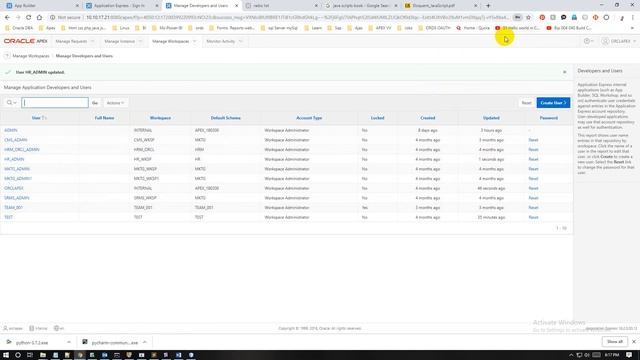Open the ORCLAPEX user row link
The height and width of the screenshot is (360, 640).
14,188
